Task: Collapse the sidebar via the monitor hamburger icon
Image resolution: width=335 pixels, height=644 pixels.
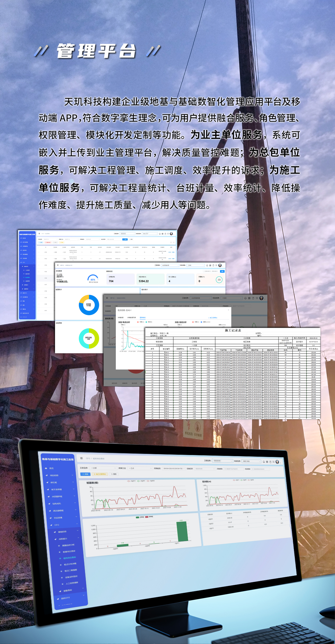Action: (82, 458)
